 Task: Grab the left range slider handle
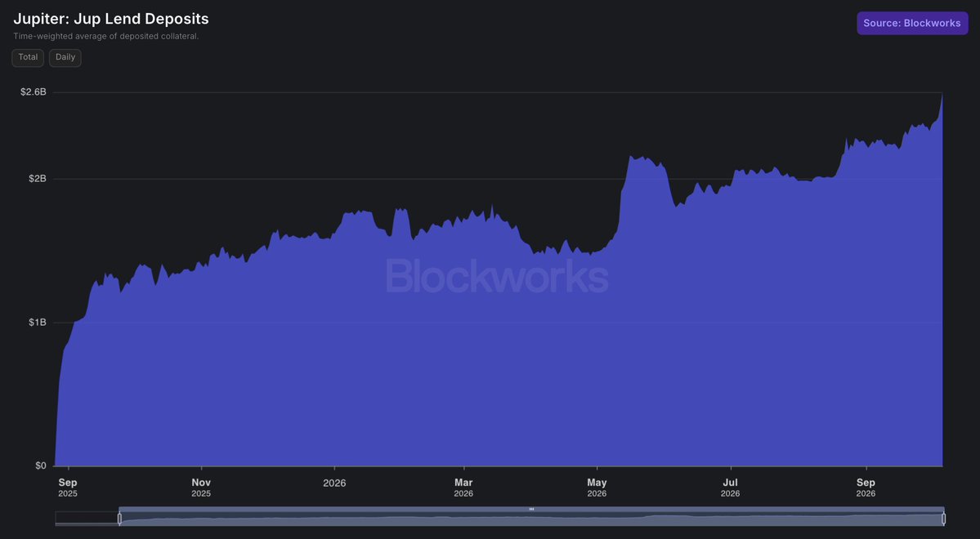click(x=119, y=519)
